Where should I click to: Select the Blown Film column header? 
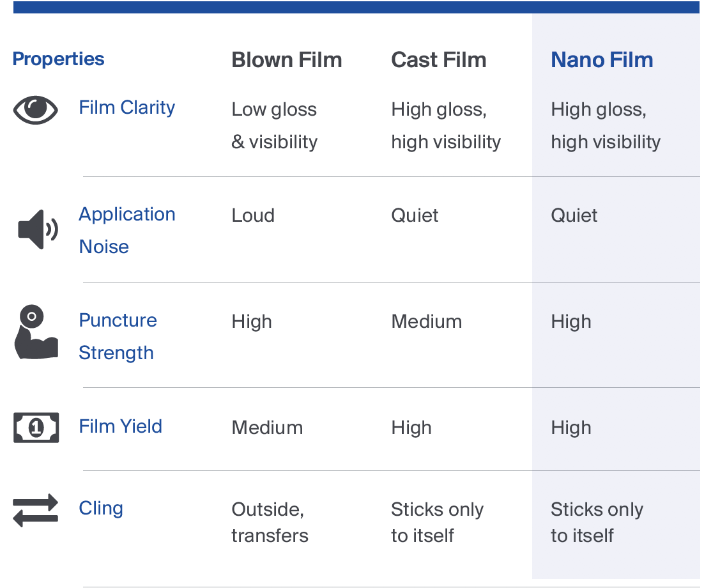coord(286,59)
